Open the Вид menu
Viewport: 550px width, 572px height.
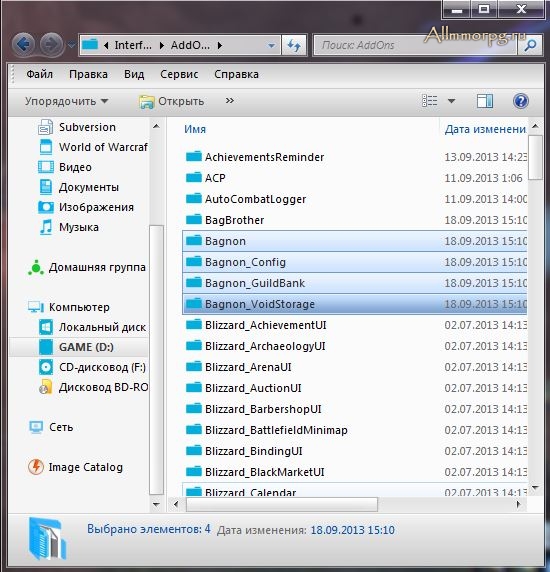point(134,74)
